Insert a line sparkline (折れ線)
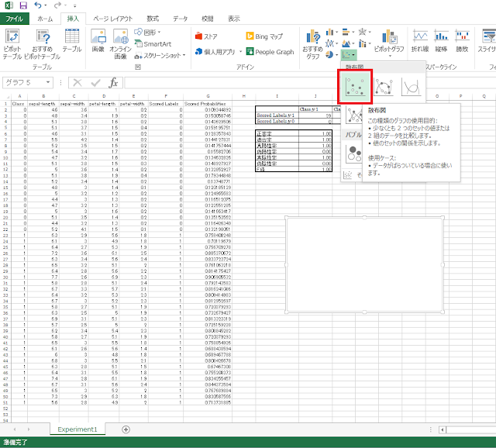This screenshot has width=496, height=448. click(421, 42)
